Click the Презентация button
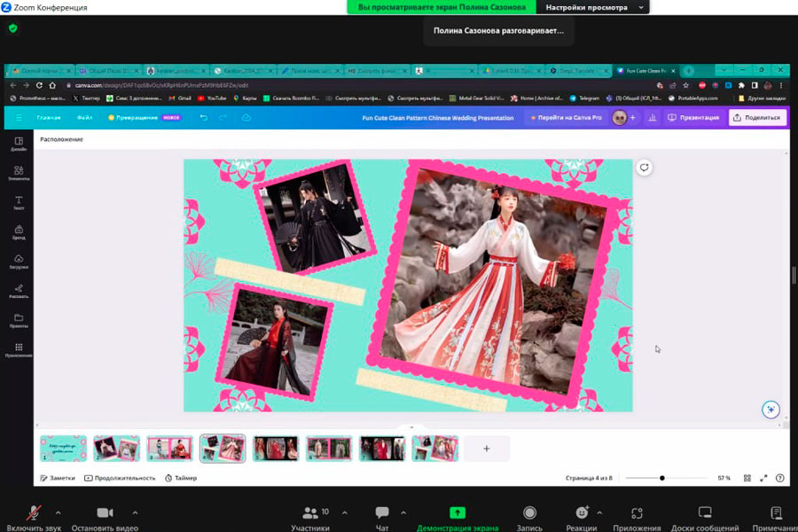Image resolution: width=798 pixels, height=532 pixels. click(x=694, y=117)
